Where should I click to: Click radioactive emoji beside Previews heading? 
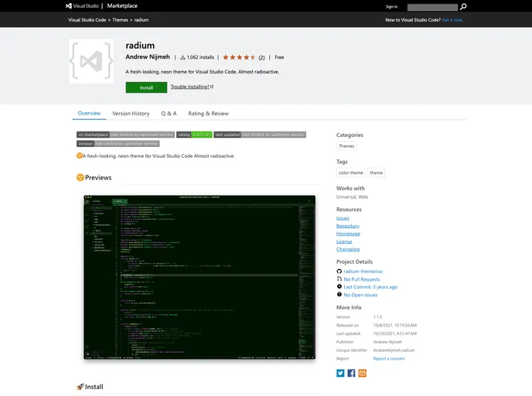[x=80, y=177]
